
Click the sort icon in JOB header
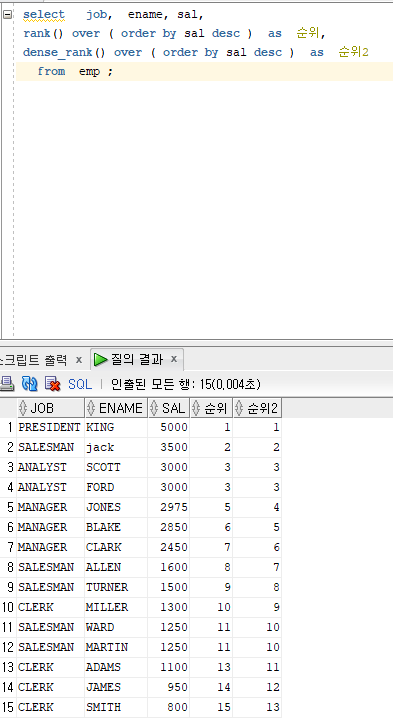coord(23,408)
